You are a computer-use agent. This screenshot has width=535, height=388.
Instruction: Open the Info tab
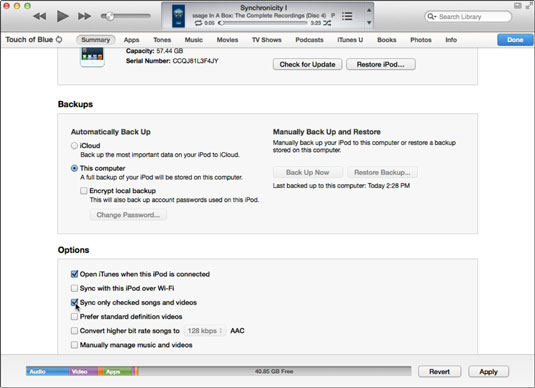coord(451,40)
